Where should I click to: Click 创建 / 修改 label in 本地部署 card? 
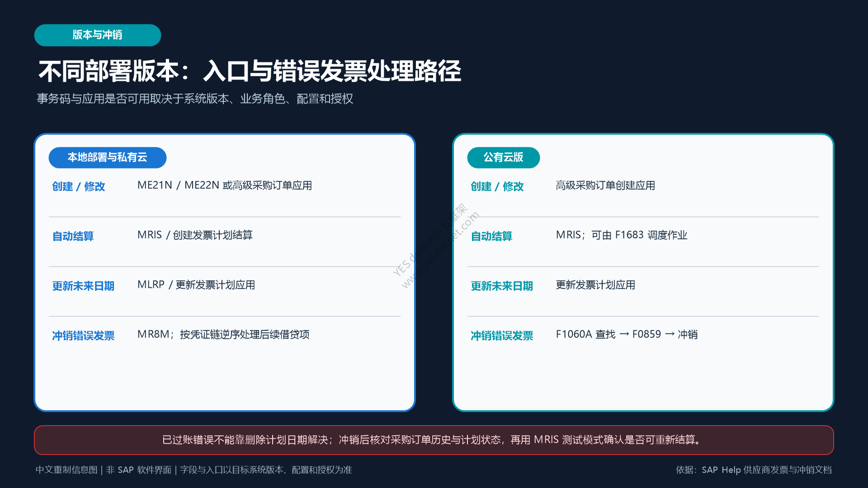pos(78,186)
